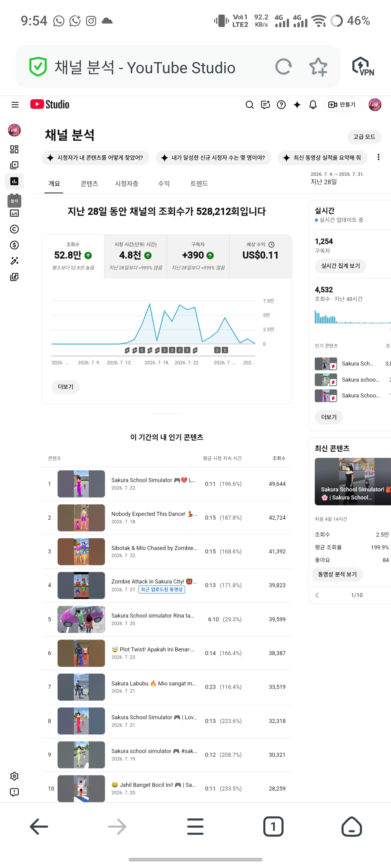The width and height of the screenshot is (391, 868).
Task: Open 'Sakura School Simulator 🎮💔 L...' video row
Action: pos(167,484)
